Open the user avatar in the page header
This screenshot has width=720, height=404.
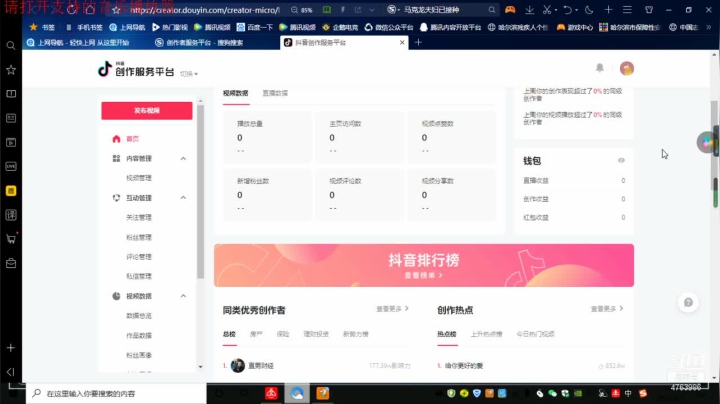[627, 68]
